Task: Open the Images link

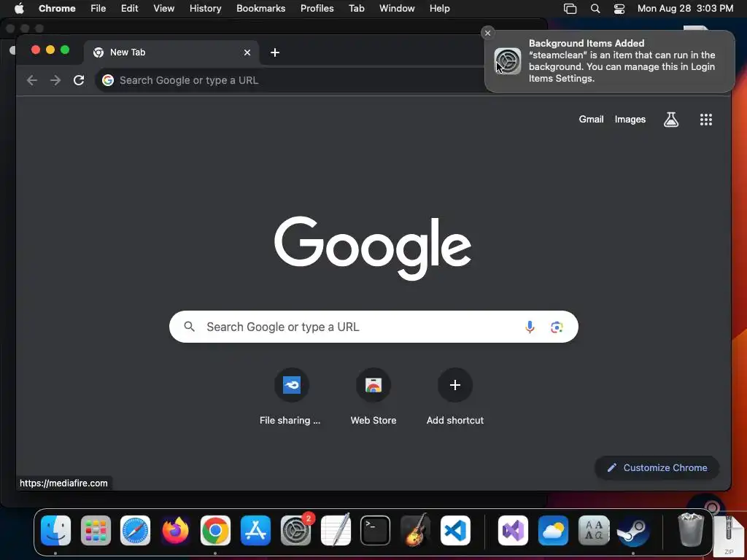Action: [630, 120]
